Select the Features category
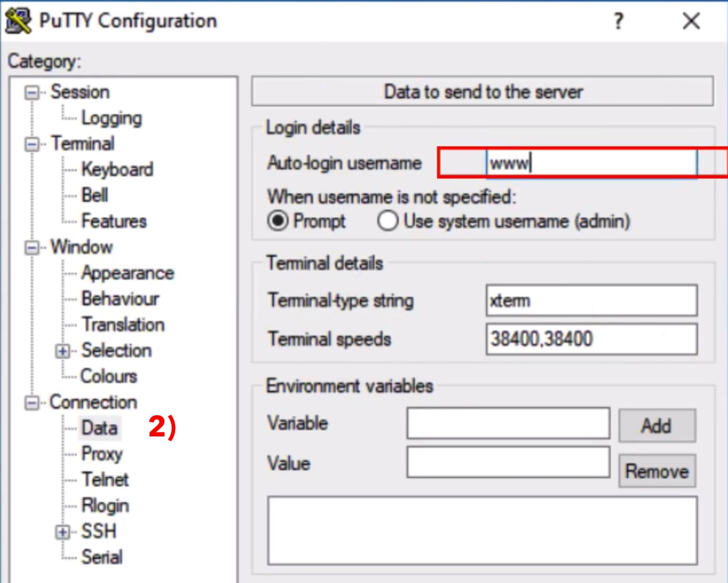Image resolution: width=728 pixels, height=583 pixels. tap(114, 221)
